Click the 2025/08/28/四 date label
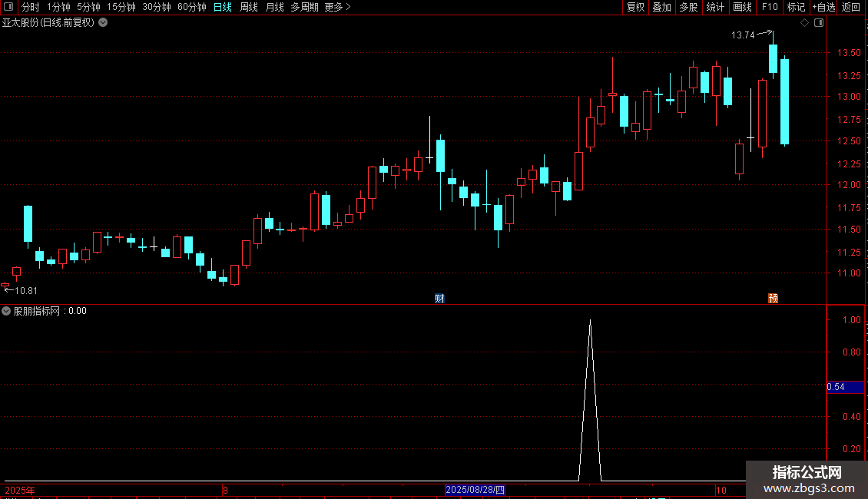Image resolution: width=868 pixels, height=499 pixels. [x=475, y=490]
